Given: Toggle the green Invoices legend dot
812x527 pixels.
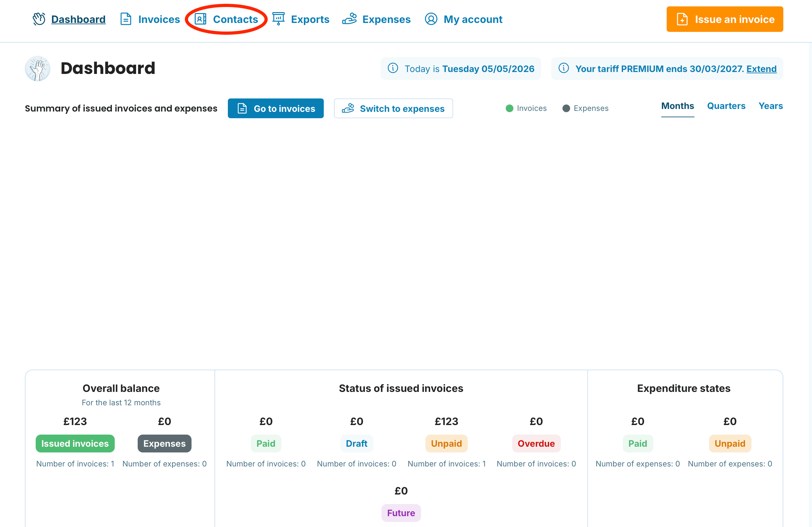Looking at the screenshot, I should (x=509, y=108).
